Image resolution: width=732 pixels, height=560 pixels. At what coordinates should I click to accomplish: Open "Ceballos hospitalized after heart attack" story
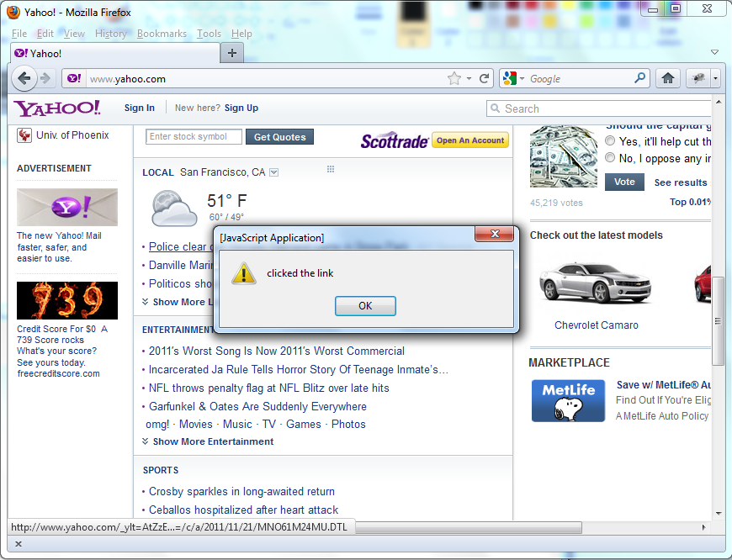coord(244,510)
